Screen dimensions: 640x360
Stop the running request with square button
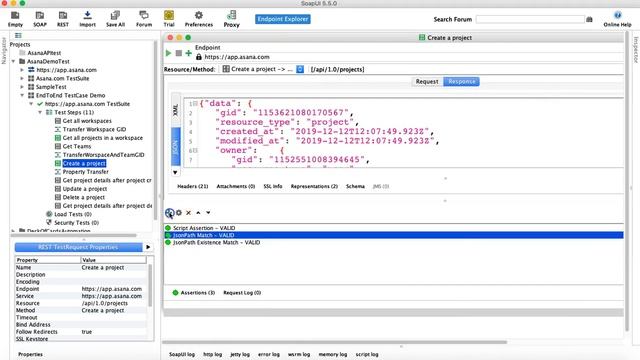click(x=179, y=53)
